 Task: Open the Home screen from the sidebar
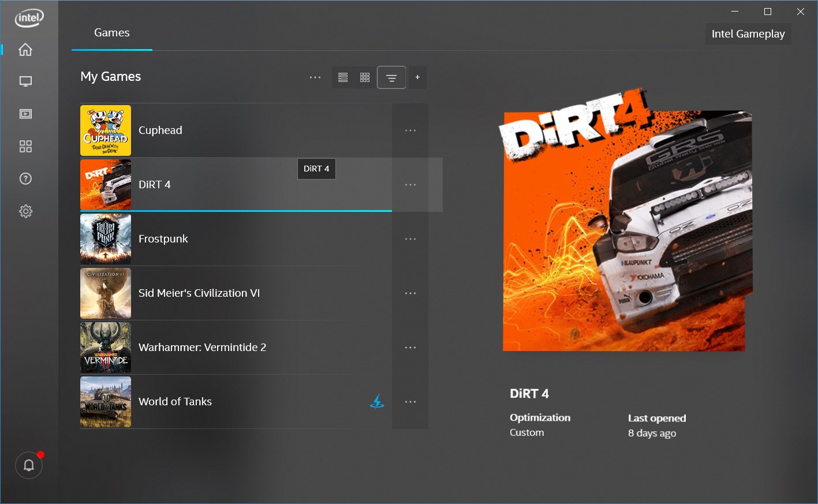point(25,50)
